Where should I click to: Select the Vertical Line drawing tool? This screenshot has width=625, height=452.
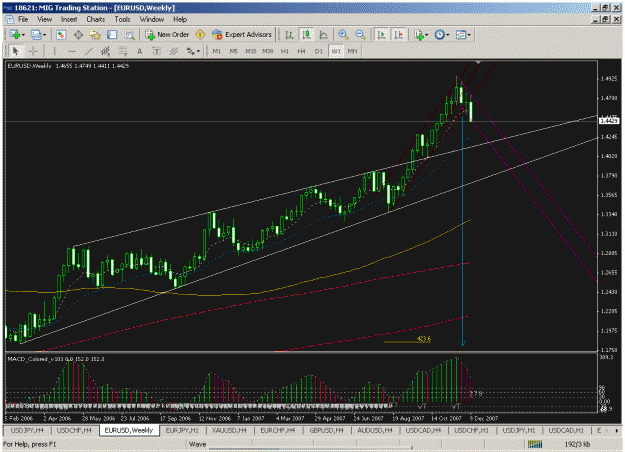click(55, 51)
